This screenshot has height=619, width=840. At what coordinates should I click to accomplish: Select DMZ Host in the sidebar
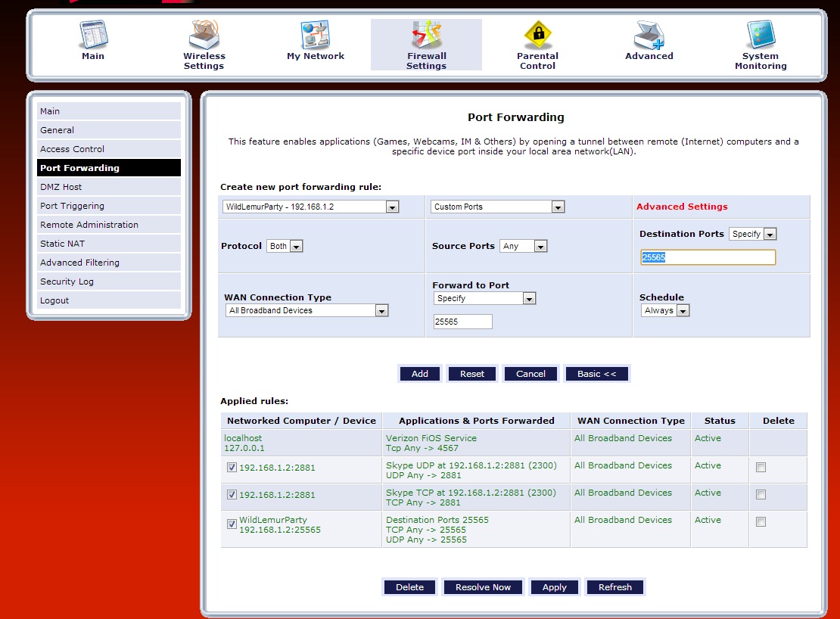click(x=109, y=187)
